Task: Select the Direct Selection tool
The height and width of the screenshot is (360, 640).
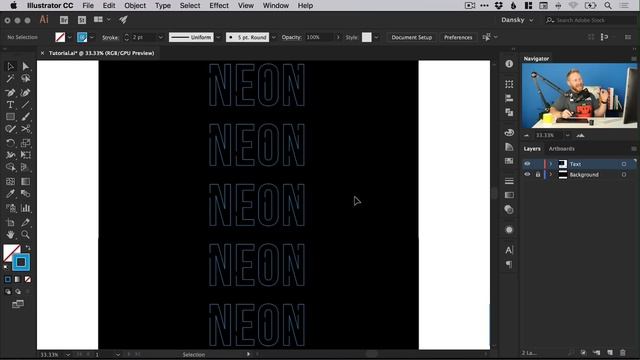Action: 25,66
